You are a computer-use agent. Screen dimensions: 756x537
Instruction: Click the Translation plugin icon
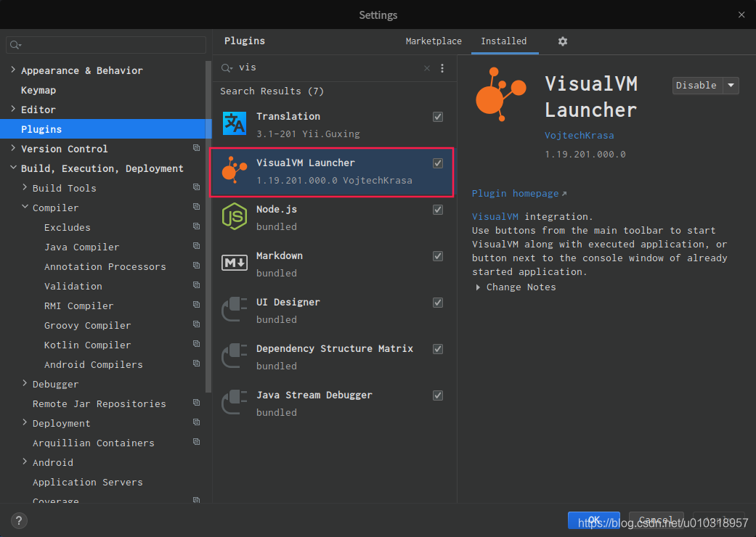tap(235, 124)
